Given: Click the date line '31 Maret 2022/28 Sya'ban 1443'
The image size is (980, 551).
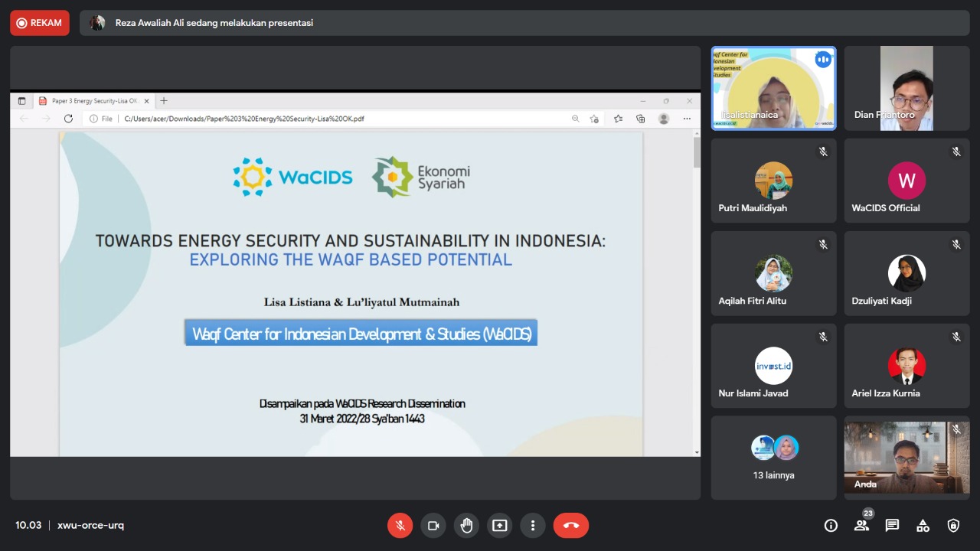Looking at the screenshot, I should [x=362, y=419].
